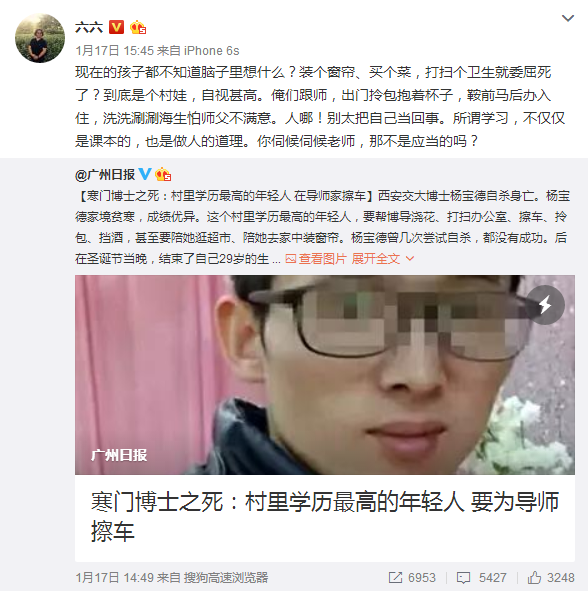Open the post timestamp 1月17日 15:45
Image resolution: width=588 pixels, height=591 pixels.
coord(115,51)
